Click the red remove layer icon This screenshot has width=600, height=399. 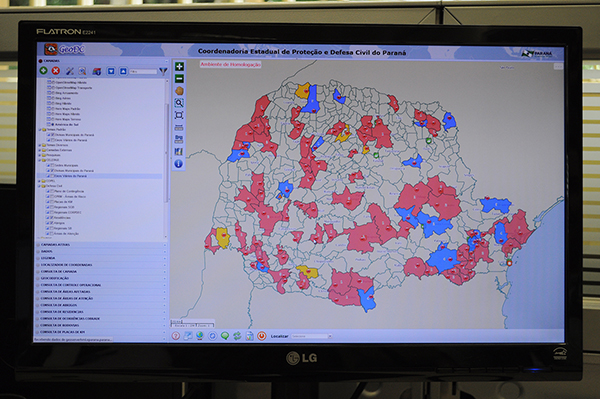pyautogui.click(x=56, y=70)
